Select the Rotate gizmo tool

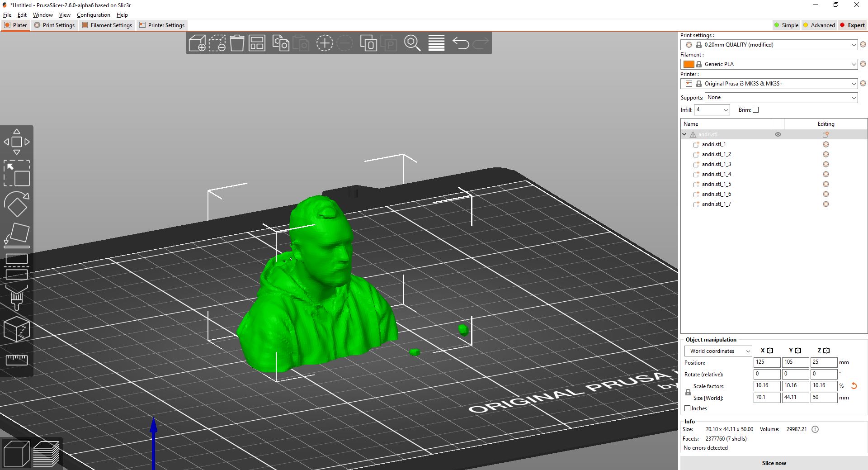[17, 204]
